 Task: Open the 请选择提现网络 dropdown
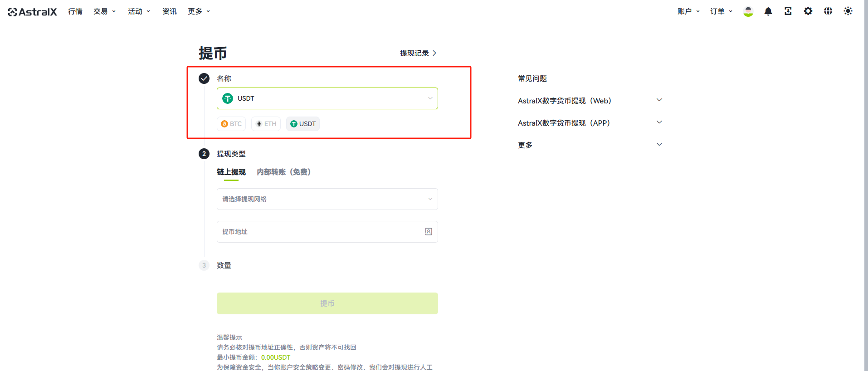point(327,199)
